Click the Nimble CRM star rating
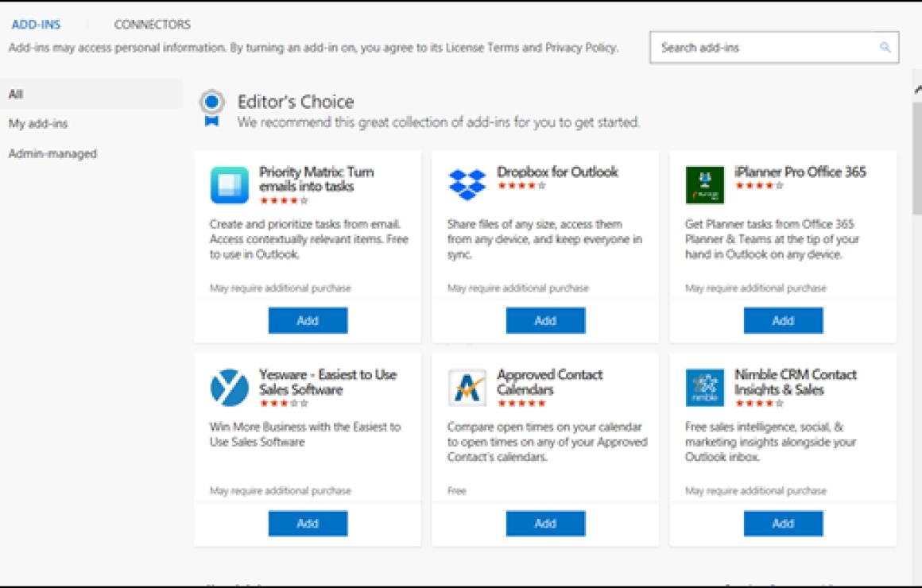 [x=759, y=404]
